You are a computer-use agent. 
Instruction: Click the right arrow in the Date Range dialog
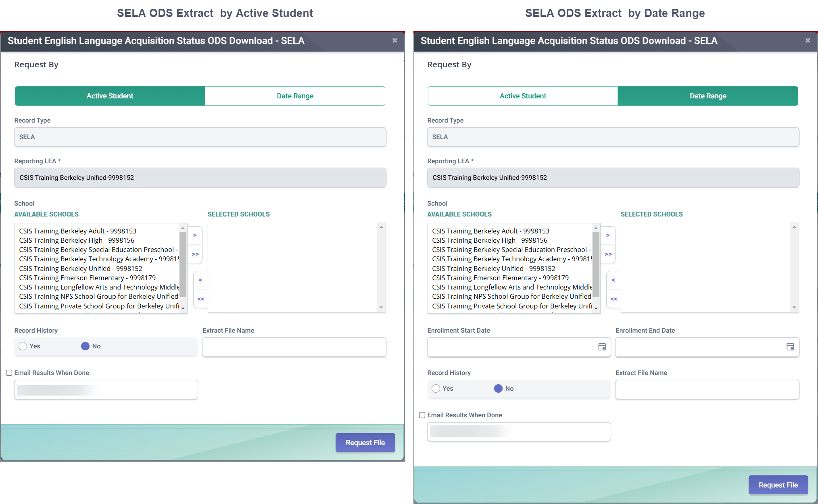coord(608,235)
